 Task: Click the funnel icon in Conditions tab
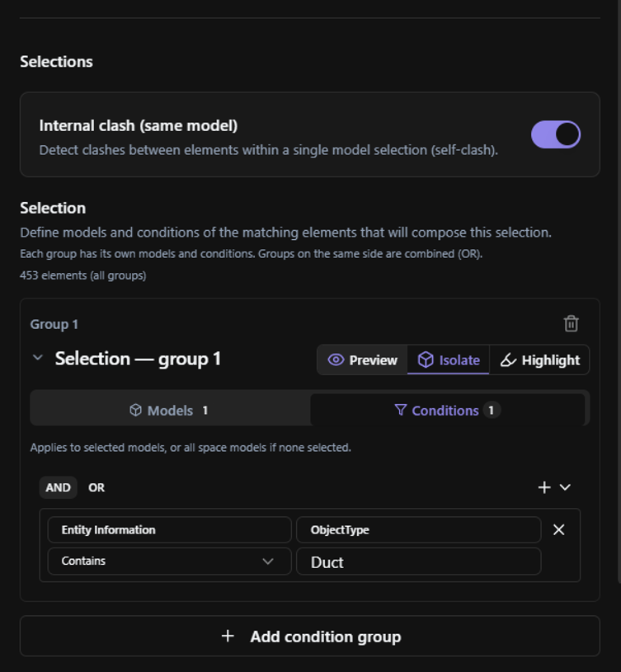tap(400, 410)
